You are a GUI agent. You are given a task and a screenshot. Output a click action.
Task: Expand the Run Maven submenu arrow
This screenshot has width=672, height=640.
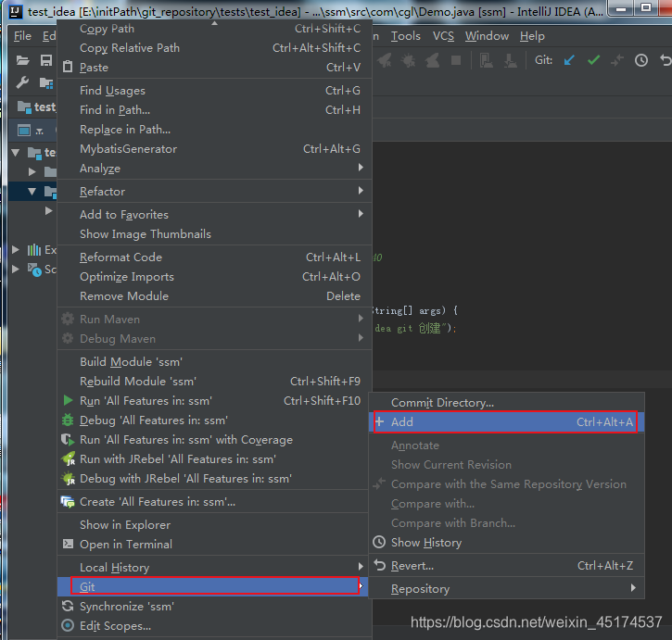tap(361, 319)
